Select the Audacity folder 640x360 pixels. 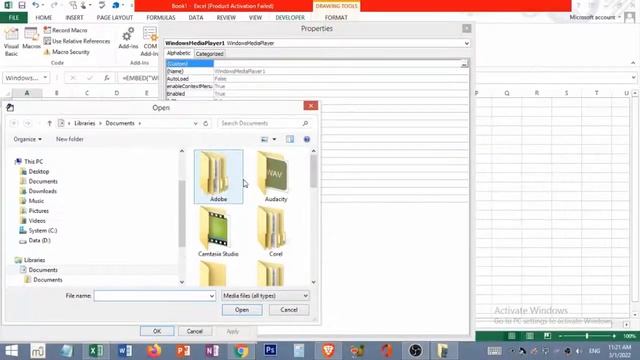point(276,176)
